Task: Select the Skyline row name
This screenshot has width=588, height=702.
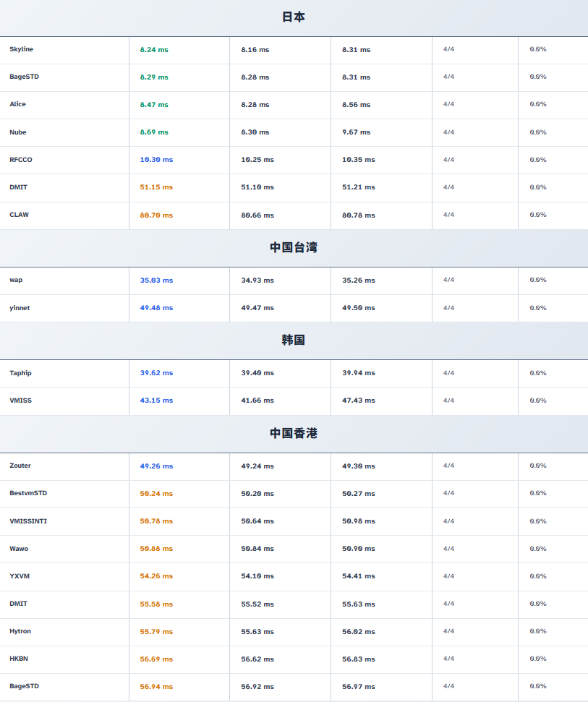Action: (21, 49)
